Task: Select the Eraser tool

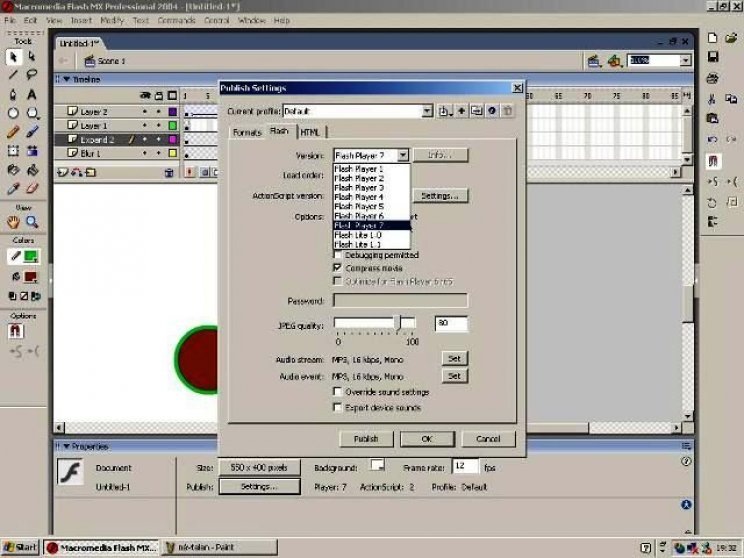Action: (x=32, y=189)
